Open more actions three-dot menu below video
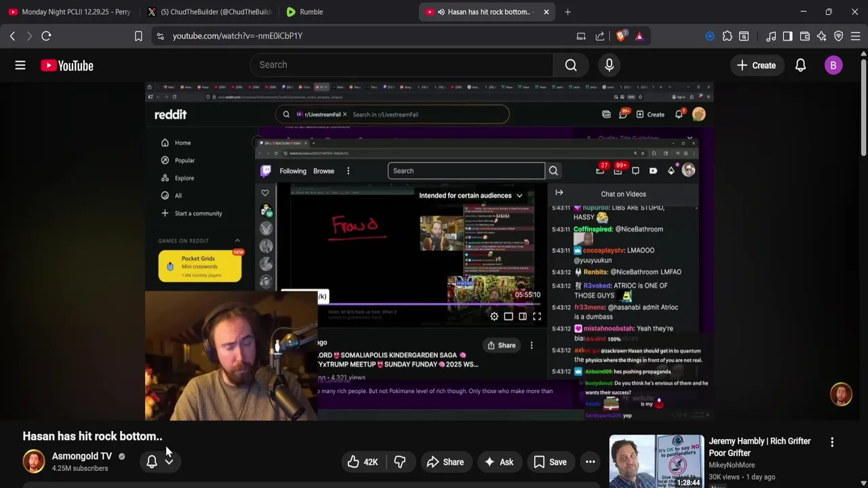The width and height of the screenshot is (868, 488). tap(590, 462)
